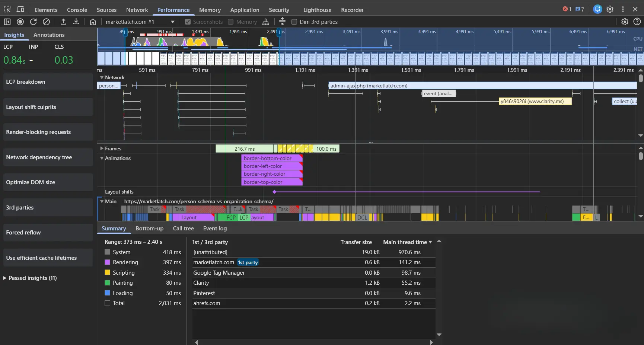Select the border-bottom-color animation bar
Image resolution: width=644 pixels, height=345 pixels.
[272, 158]
